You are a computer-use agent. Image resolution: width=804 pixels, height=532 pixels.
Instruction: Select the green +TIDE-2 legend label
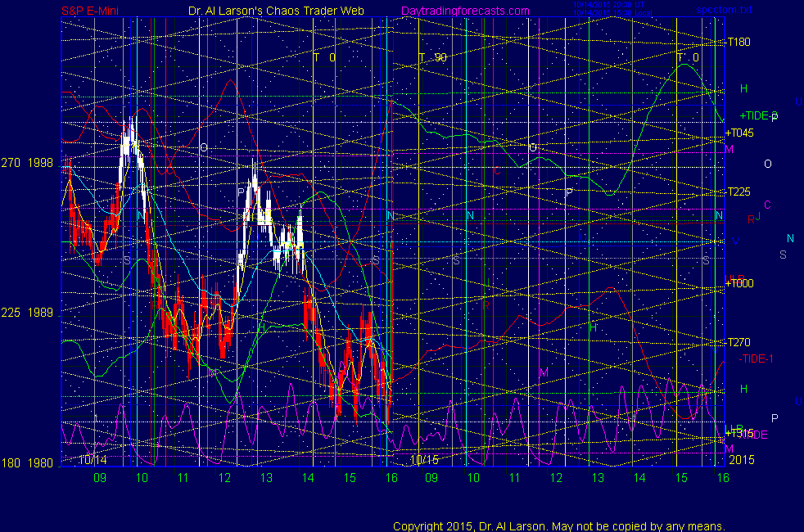(757, 116)
